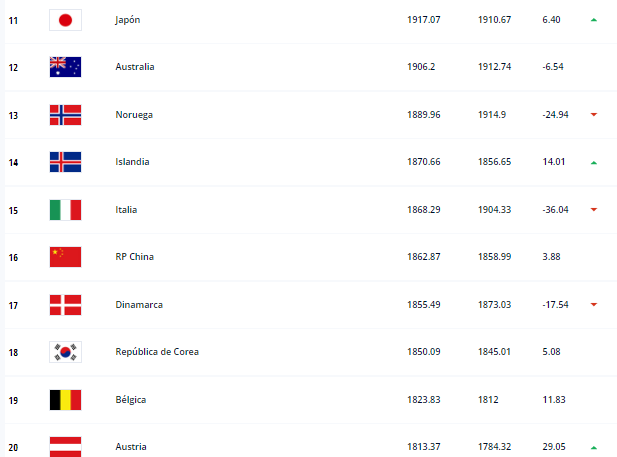Open the RP China team link
The width and height of the screenshot is (617, 457).
[x=135, y=257]
